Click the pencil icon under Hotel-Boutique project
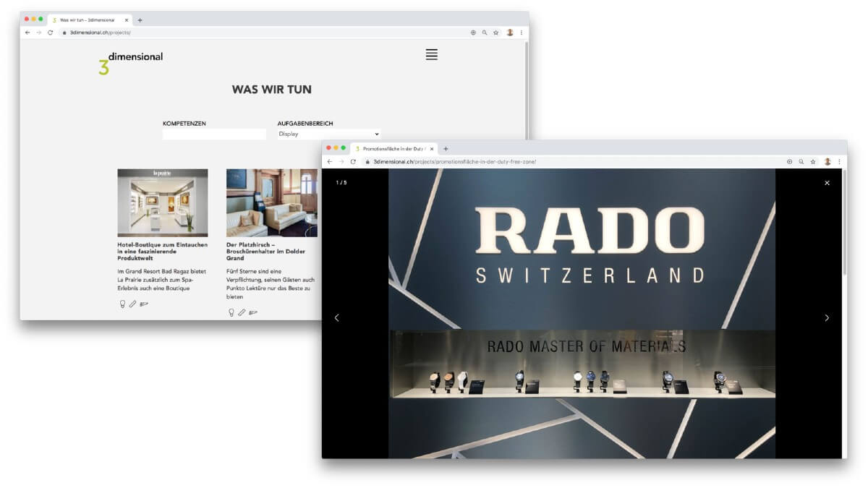The image size is (868, 488). [x=133, y=304]
